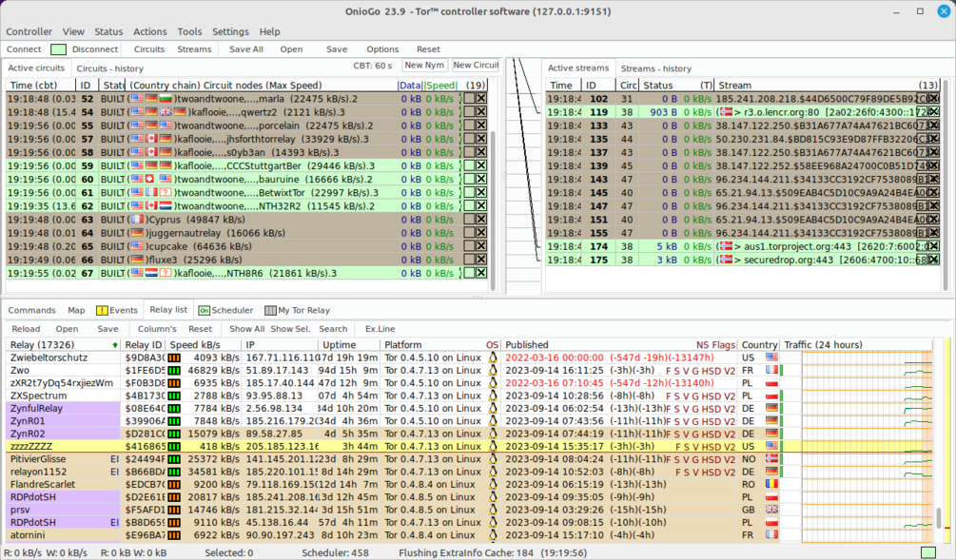
Task: Click Ex.Line in relay list toolbar
Action: (x=380, y=328)
